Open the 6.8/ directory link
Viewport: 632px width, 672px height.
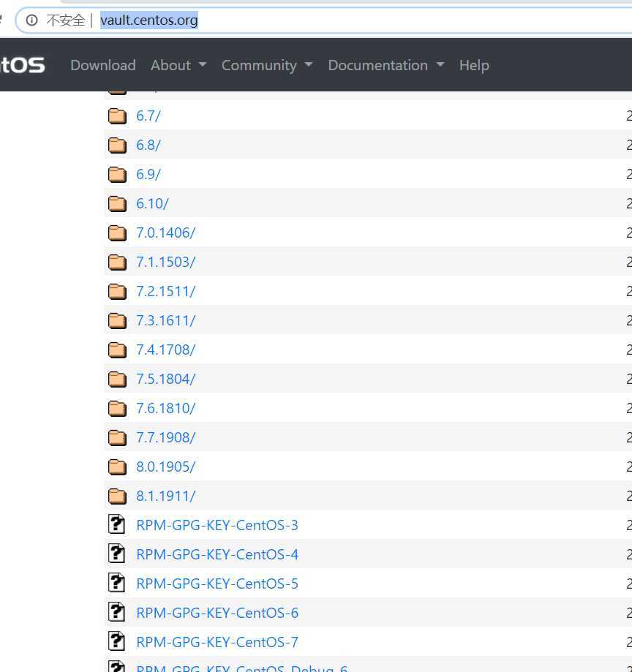(148, 146)
